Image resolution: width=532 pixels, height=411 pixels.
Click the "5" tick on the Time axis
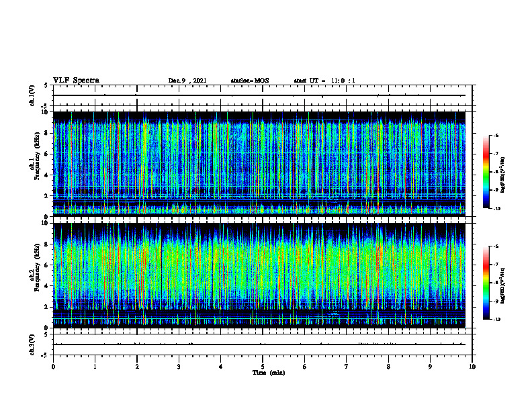click(263, 367)
